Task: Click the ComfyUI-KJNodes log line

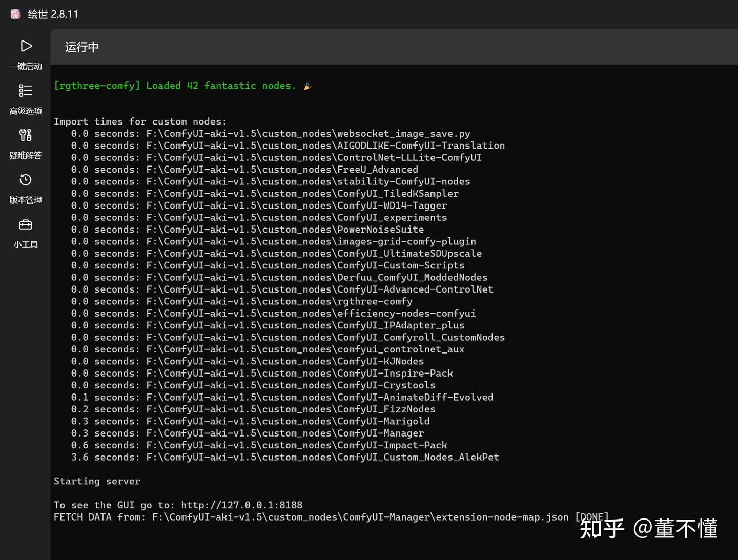Action: [248, 361]
